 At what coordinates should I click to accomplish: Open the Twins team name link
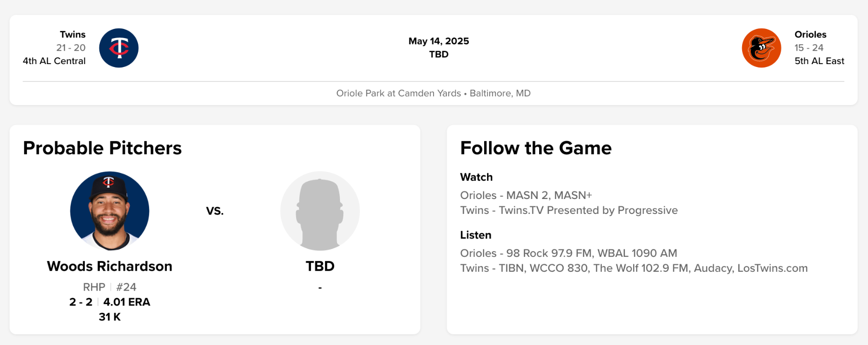pos(72,35)
